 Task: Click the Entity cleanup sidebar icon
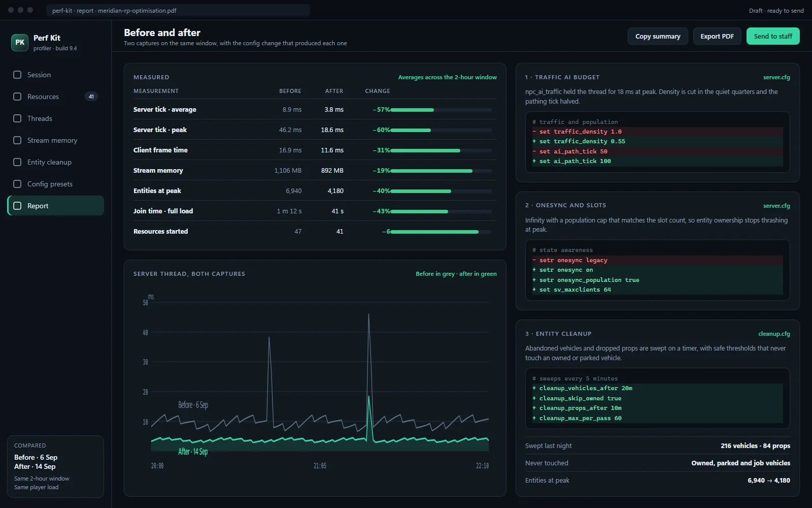(x=17, y=162)
